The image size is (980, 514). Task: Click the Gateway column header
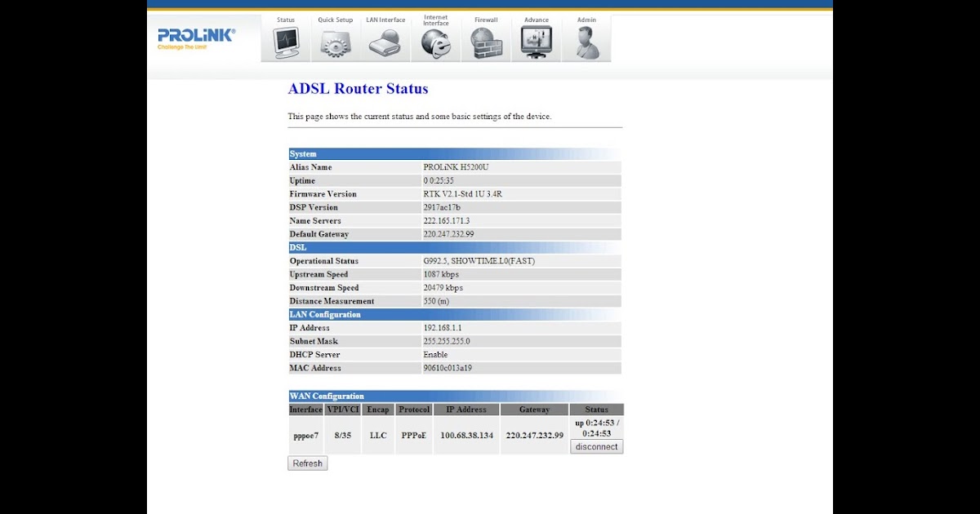coord(534,410)
